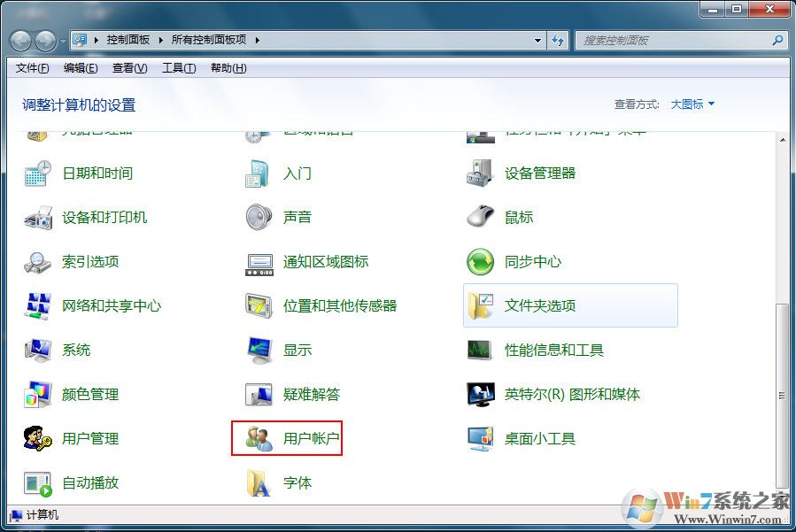Expand the 大图标 view mode dropdown

[692, 104]
